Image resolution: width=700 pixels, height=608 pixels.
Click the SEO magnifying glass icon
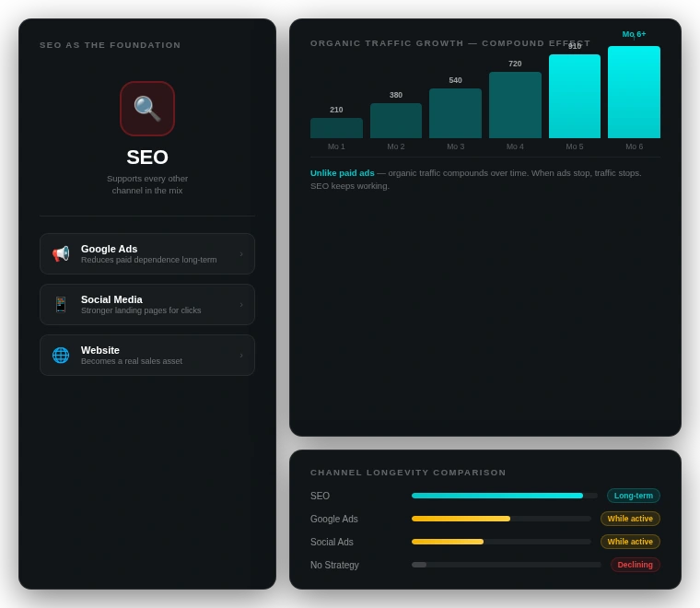(x=147, y=109)
